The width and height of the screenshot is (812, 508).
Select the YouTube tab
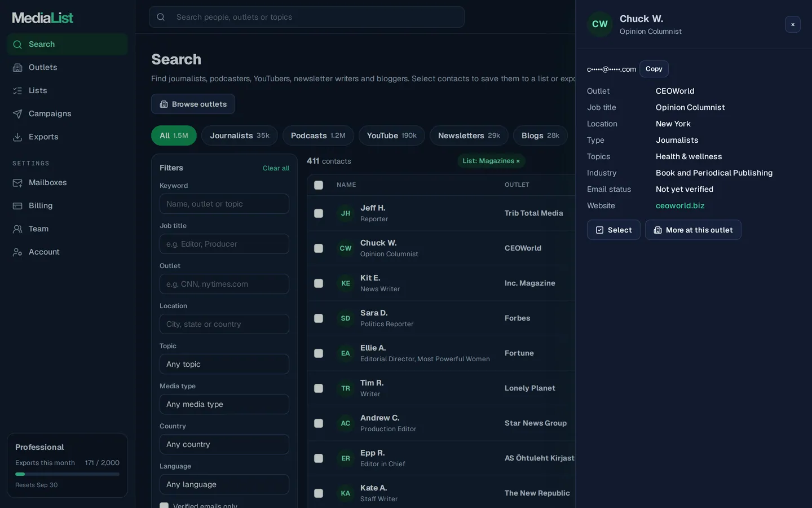click(392, 135)
